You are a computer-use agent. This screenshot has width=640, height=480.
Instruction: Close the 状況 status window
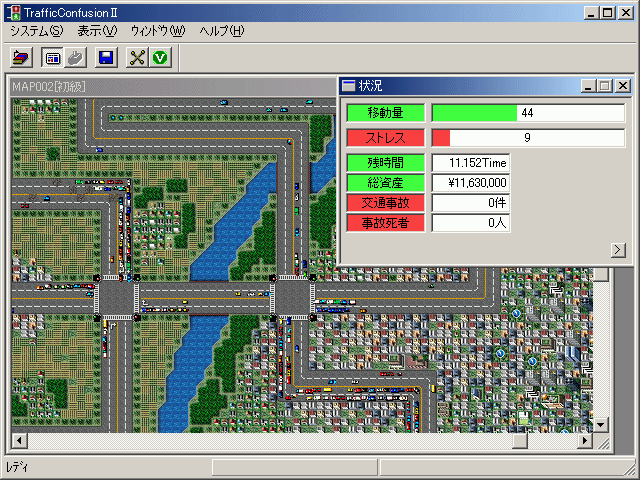point(623,86)
